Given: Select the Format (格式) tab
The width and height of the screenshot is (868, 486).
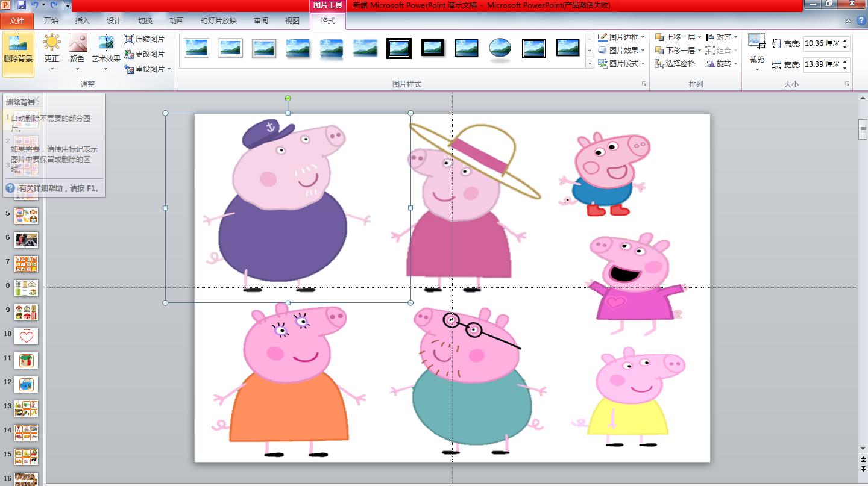Looking at the screenshot, I should click(328, 21).
